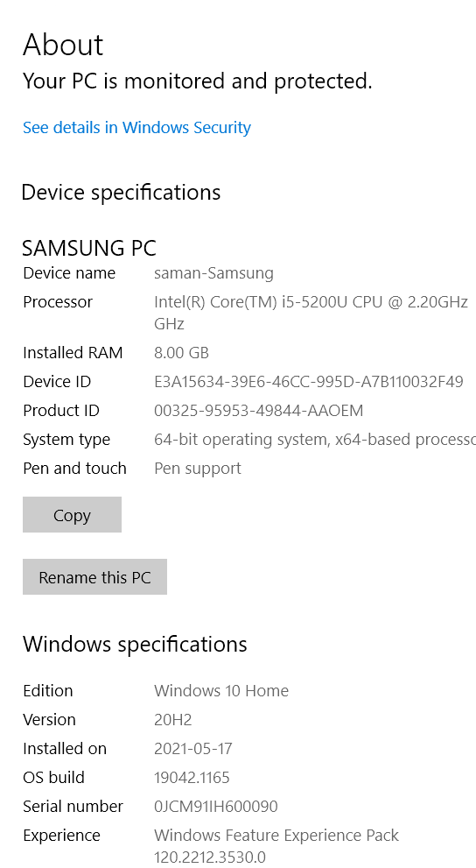Open See details in Windows Security link
Viewport: 476px width, 868px height.
136,127
